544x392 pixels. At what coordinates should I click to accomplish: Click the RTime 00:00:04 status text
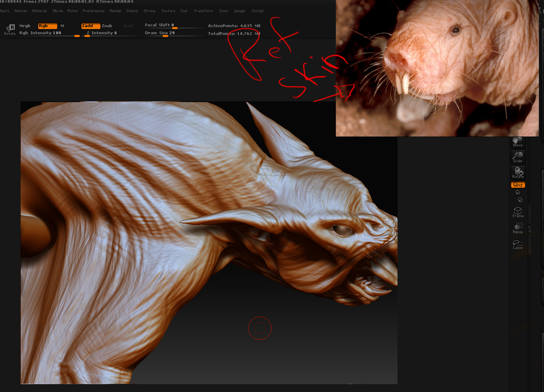[115, 2]
